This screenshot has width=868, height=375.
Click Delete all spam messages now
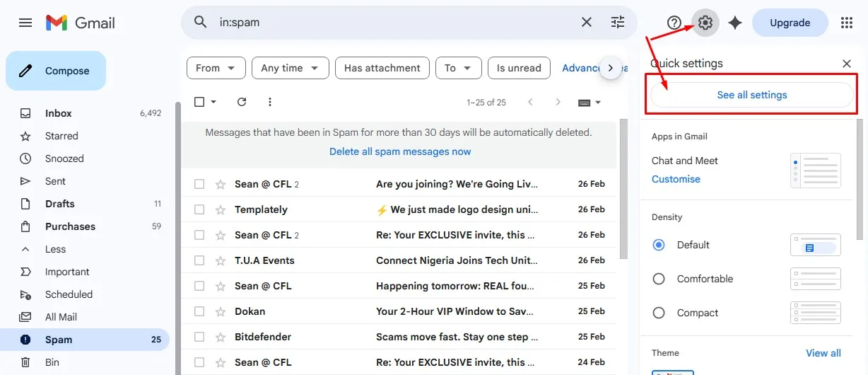point(400,151)
